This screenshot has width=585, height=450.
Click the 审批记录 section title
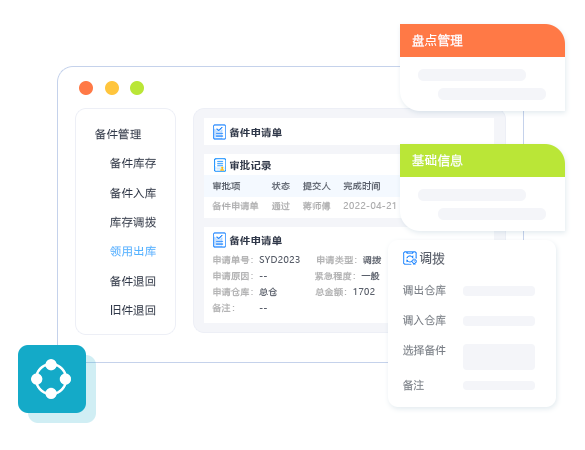click(250, 165)
